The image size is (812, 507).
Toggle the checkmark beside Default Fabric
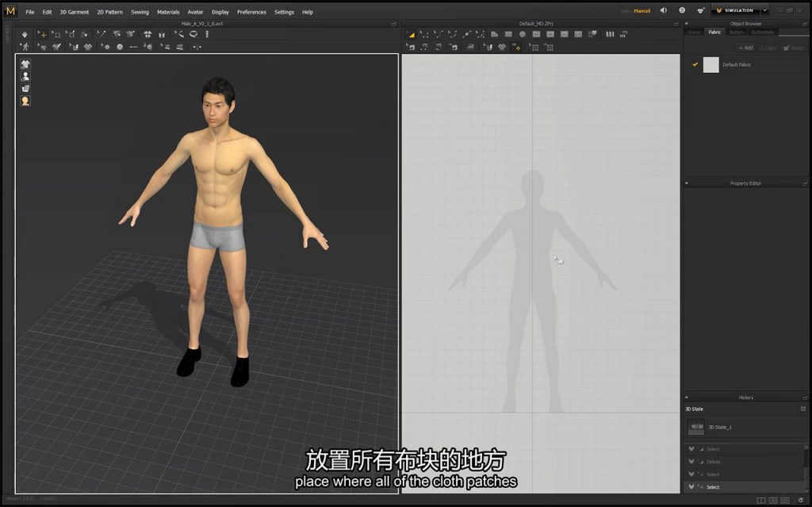click(695, 65)
